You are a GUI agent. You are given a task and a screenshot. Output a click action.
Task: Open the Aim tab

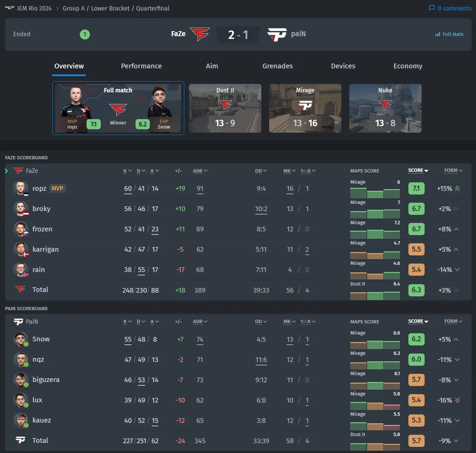click(x=212, y=66)
